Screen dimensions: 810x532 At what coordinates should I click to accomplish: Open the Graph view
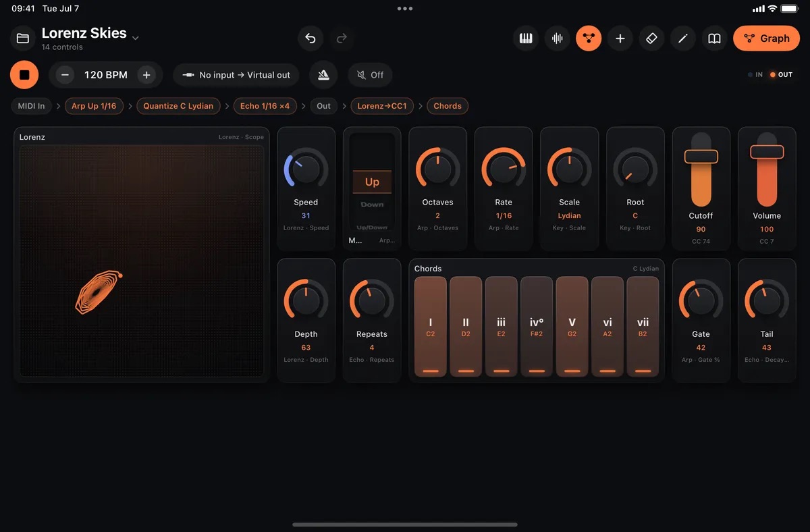[x=766, y=38]
